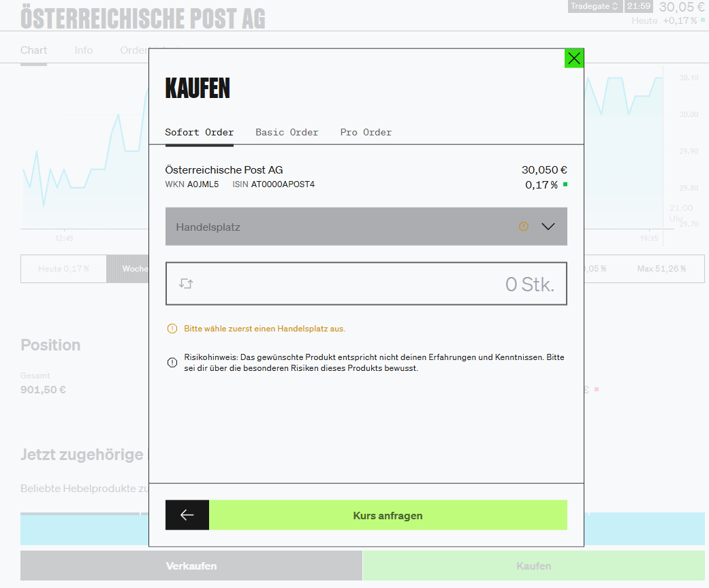Viewport: 709px width, 588px height.
Task: Close the Kaufen dialog with the X
Action: tap(574, 59)
